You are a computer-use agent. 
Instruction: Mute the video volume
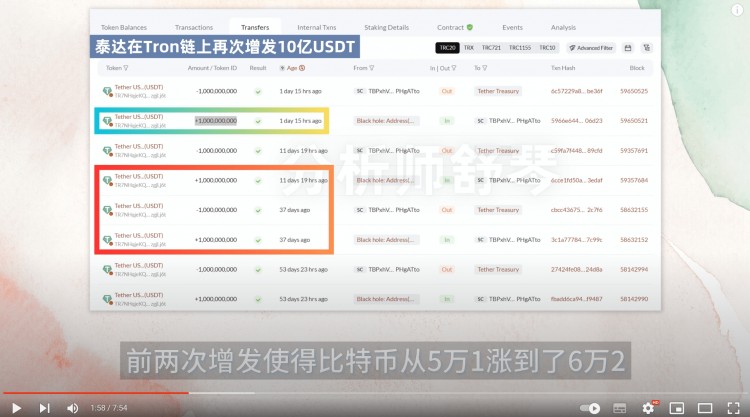tap(73, 408)
